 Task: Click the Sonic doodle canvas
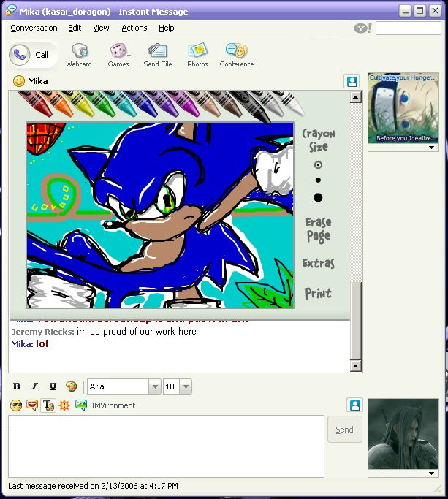click(160, 215)
